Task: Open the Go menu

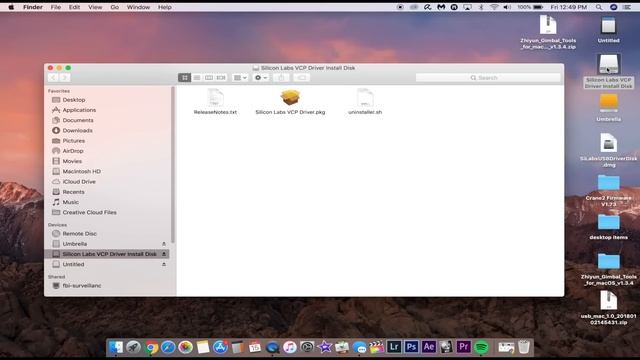Action: tap(115, 7)
